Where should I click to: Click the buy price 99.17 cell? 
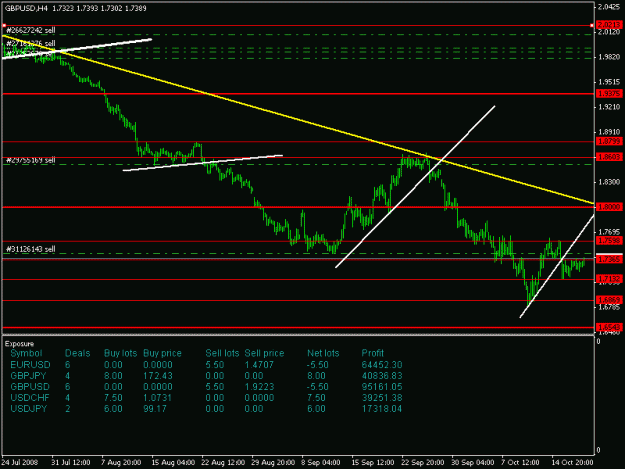point(155,409)
